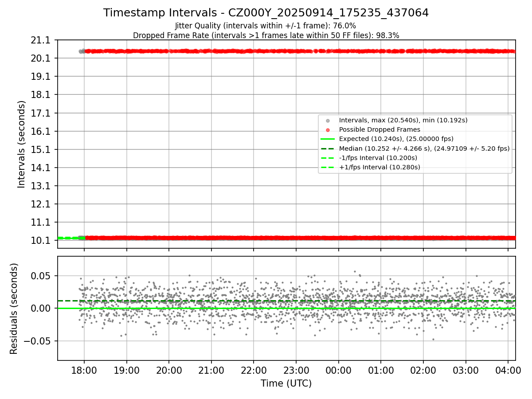Click the 'Jitter Quality' subtitle line
Screen dimensions: 532x399
(x=266, y=26)
